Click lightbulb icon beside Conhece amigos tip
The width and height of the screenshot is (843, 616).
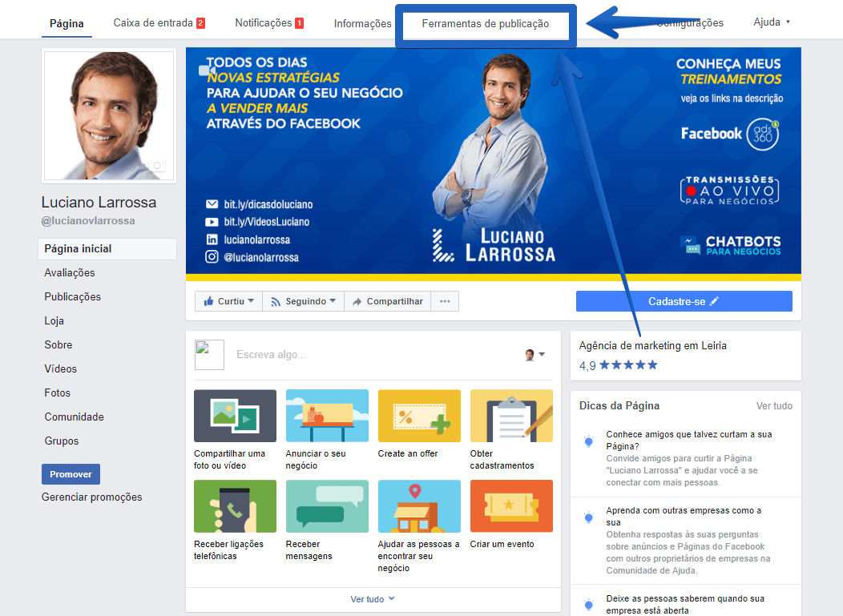click(589, 442)
